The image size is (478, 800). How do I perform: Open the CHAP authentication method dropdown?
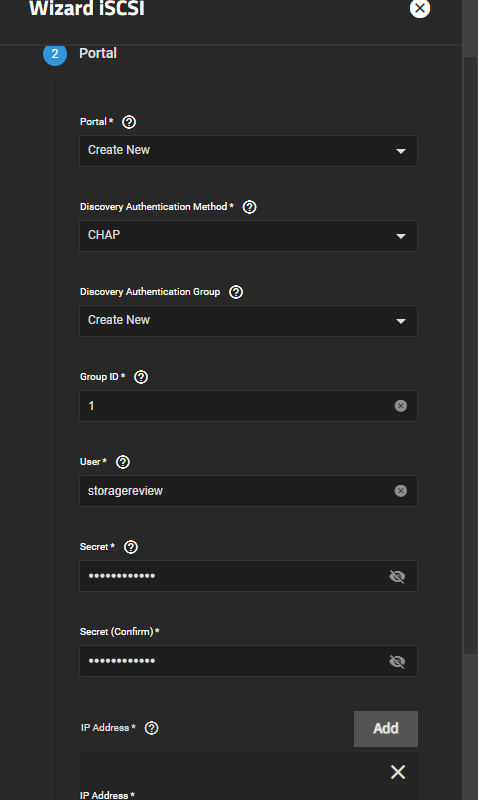248,236
